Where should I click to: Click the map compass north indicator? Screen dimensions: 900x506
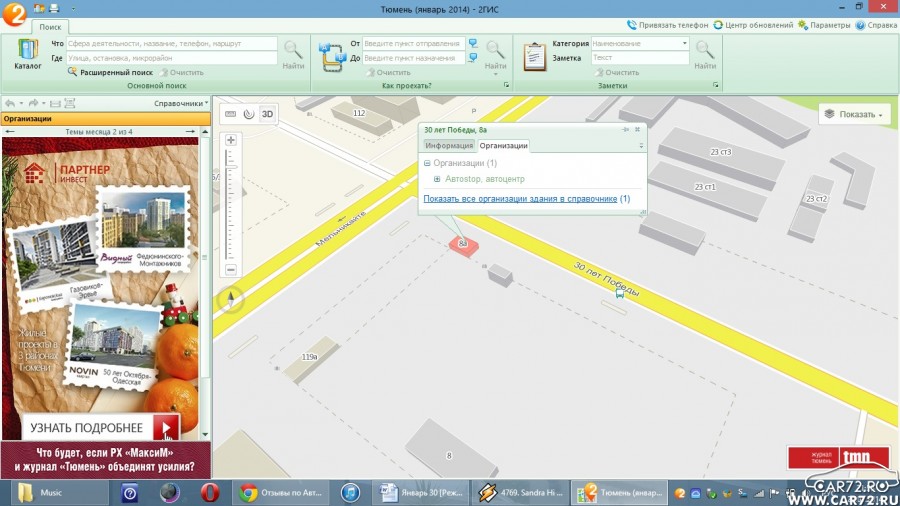231,299
